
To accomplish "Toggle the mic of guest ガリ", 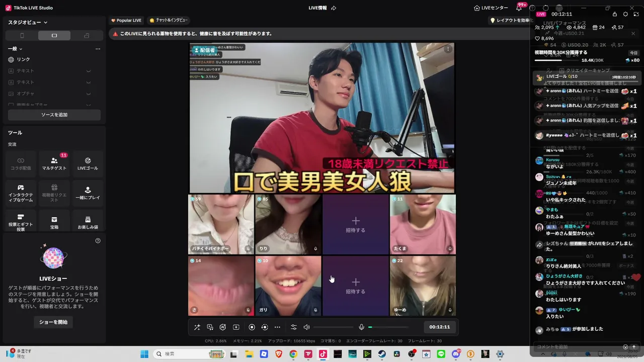I will pos(315,310).
